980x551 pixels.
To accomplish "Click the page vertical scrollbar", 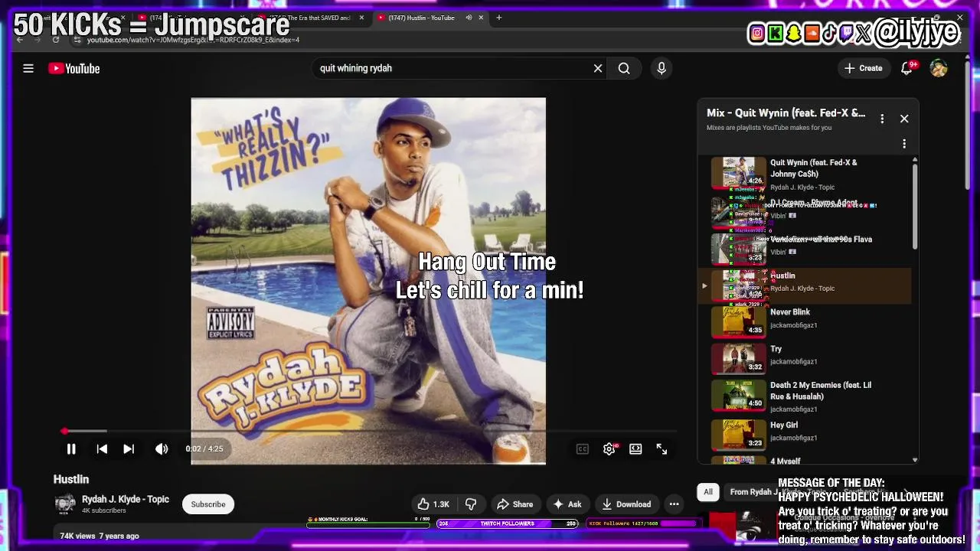I will (968, 126).
